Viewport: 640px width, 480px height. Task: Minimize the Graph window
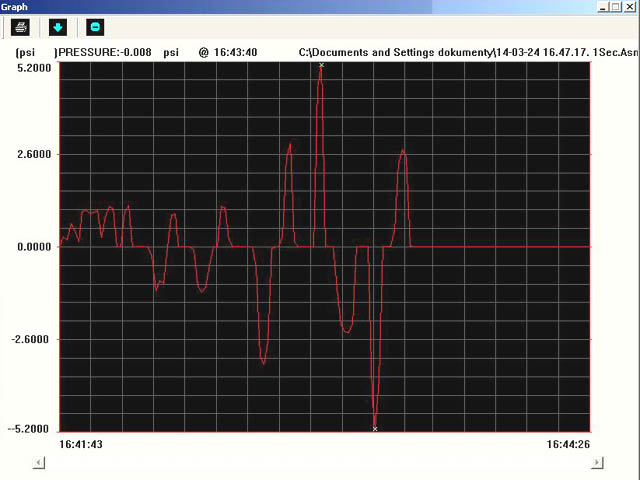coord(603,7)
